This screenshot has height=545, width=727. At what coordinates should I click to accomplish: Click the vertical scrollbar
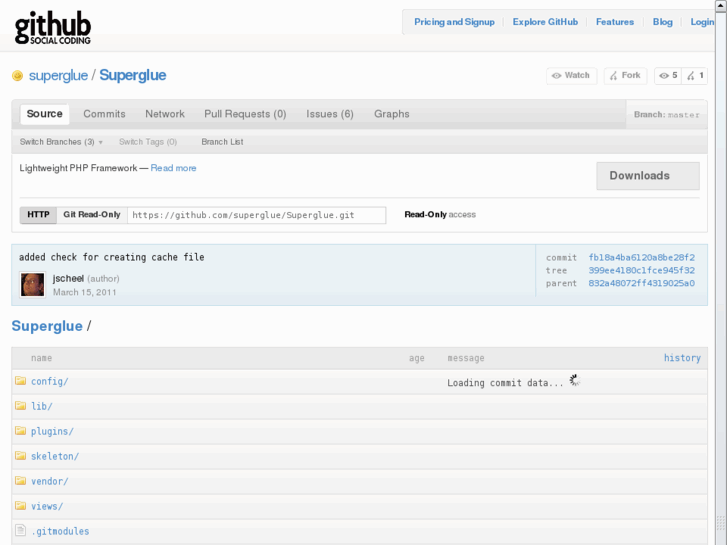point(721,272)
